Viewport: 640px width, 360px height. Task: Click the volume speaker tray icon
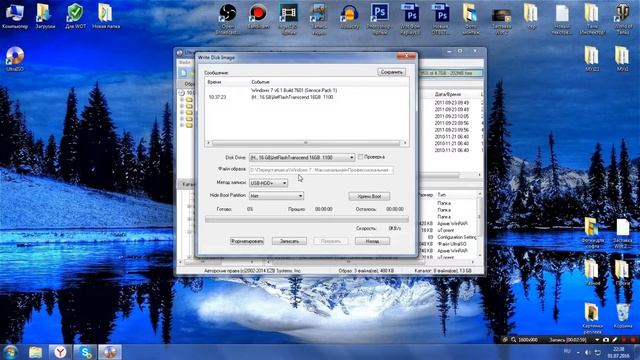point(588,352)
